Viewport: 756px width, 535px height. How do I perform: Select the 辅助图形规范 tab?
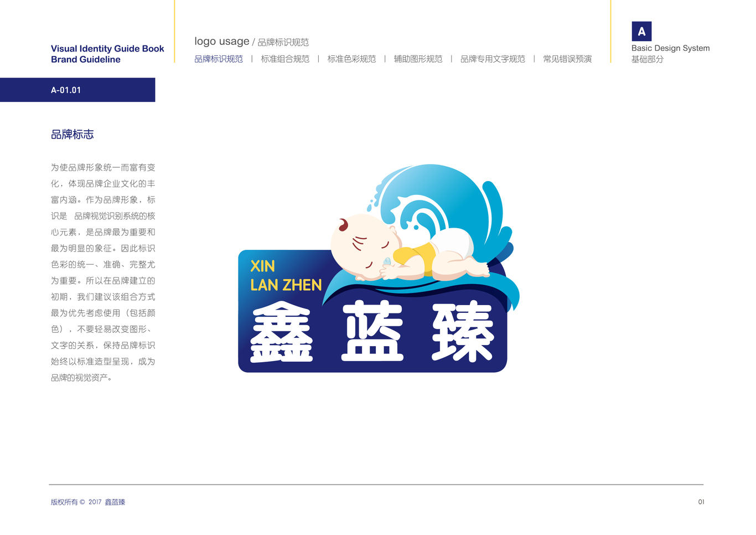(418, 59)
